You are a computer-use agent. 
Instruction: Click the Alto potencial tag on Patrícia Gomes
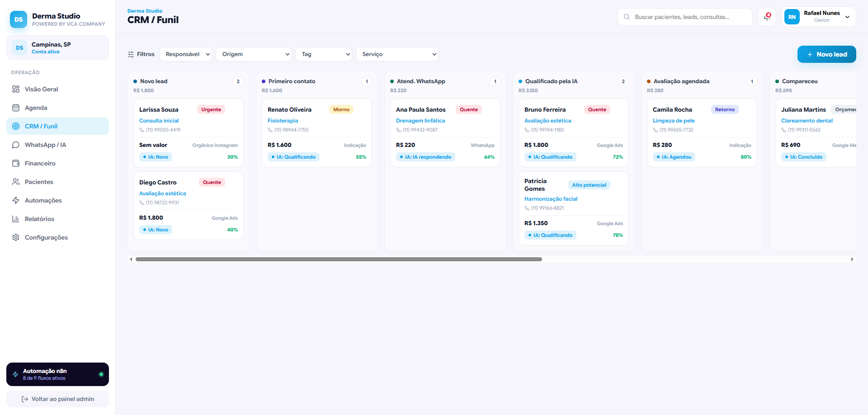[x=589, y=185]
